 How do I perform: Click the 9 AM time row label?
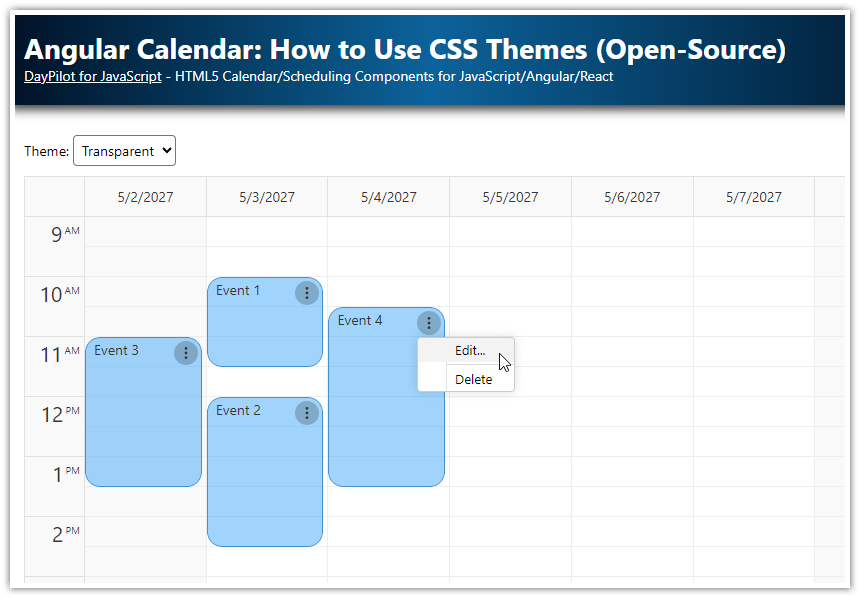coord(54,232)
